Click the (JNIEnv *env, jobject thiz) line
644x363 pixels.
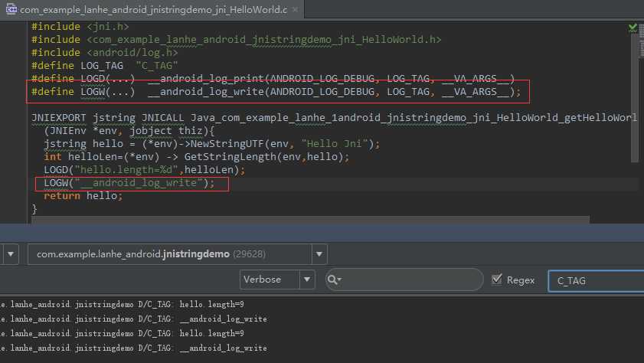129,131
